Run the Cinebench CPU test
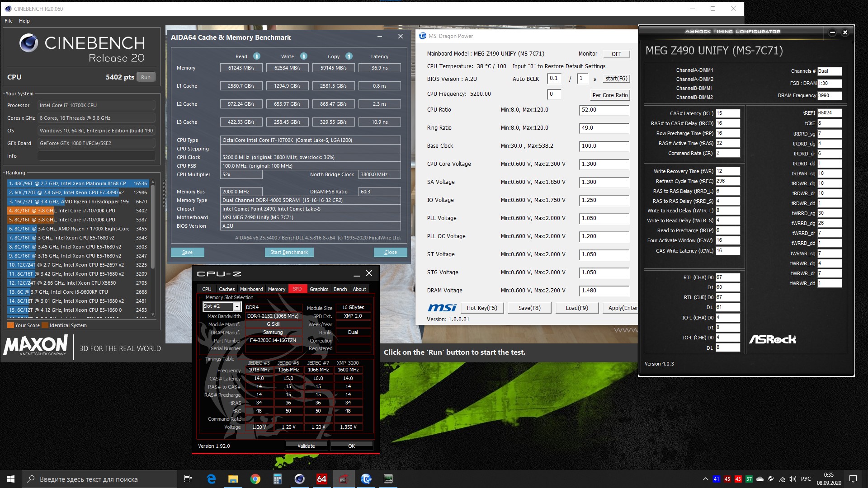Screen dimensions: 868x488 (146, 77)
